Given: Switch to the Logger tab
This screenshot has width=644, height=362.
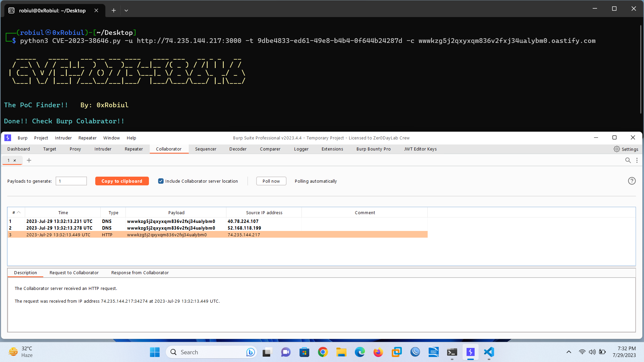Looking at the screenshot, I should pos(301,149).
